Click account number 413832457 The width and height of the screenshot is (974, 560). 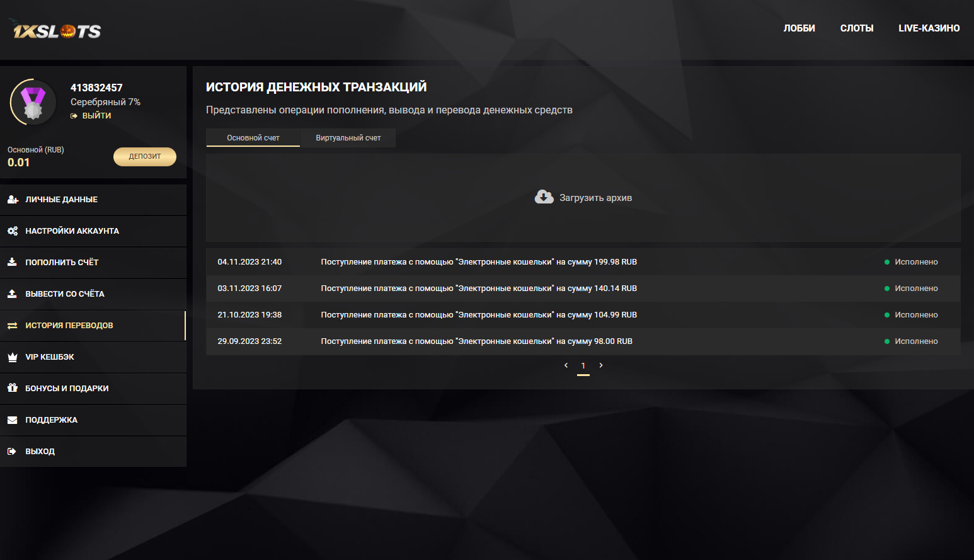96,88
